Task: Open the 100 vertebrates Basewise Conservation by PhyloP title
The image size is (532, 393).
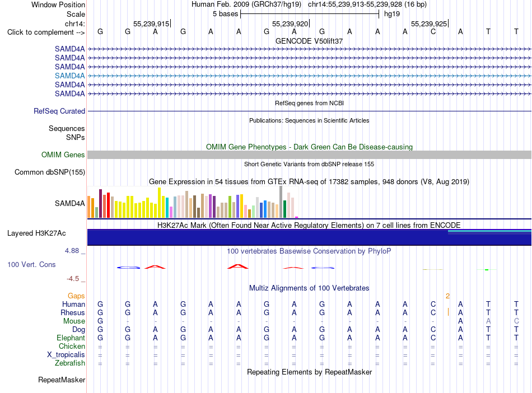Action: pos(309,251)
